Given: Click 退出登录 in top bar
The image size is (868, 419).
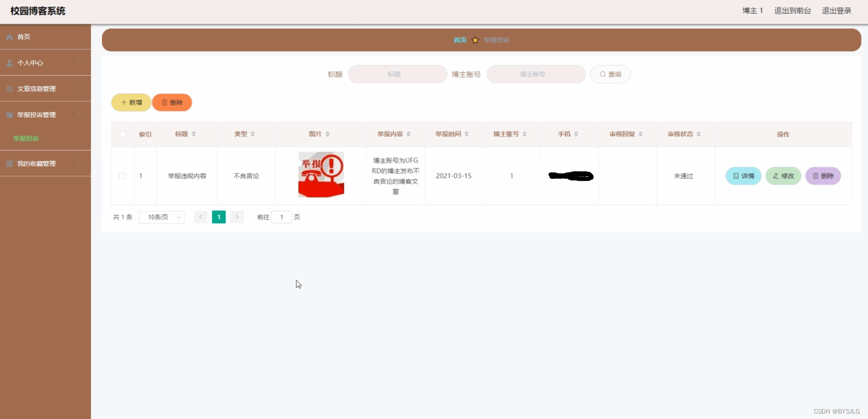Looking at the screenshot, I should pyautogui.click(x=837, y=11).
